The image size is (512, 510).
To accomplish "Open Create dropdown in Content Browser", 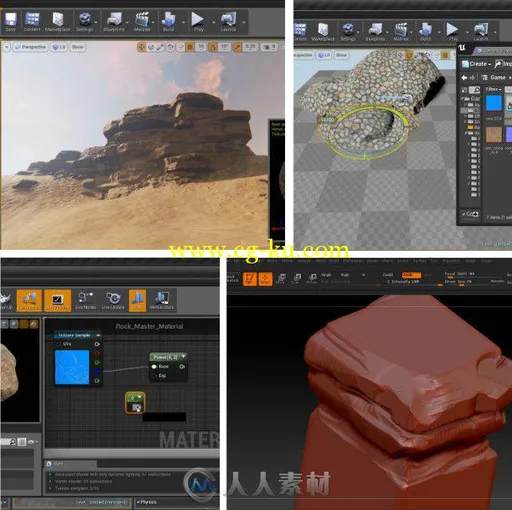I will click(x=477, y=64).
